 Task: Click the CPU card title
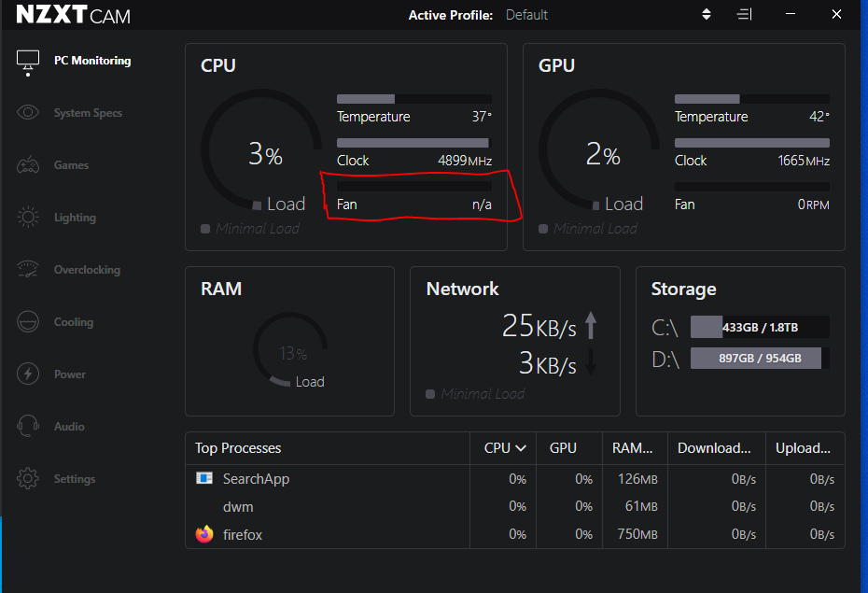(x=218, y=65)
